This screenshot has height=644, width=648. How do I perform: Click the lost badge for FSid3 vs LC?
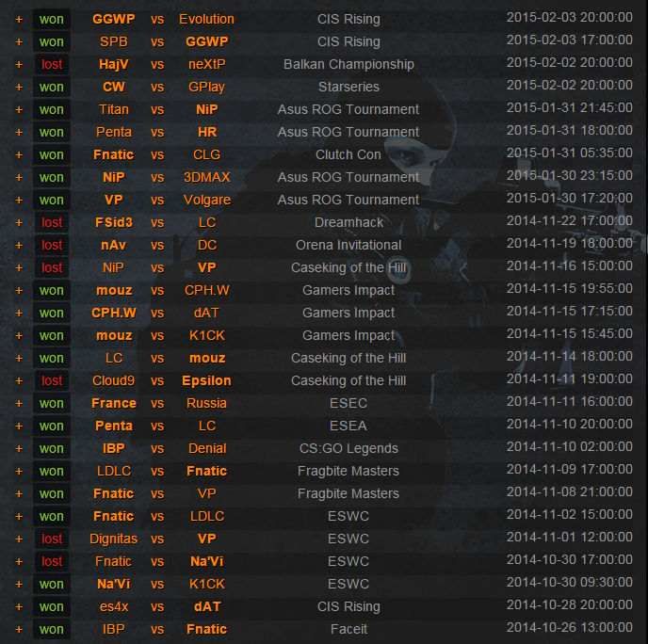52,222
